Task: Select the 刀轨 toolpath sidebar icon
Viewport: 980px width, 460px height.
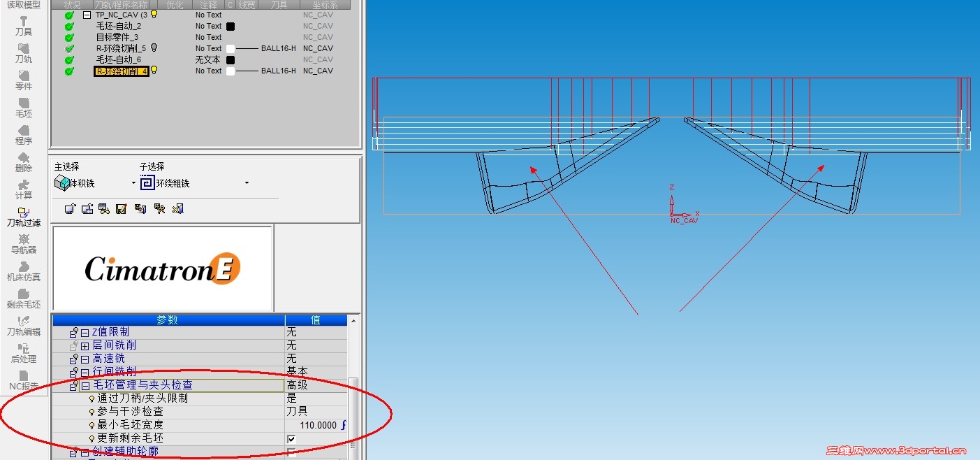Action: 24,53
